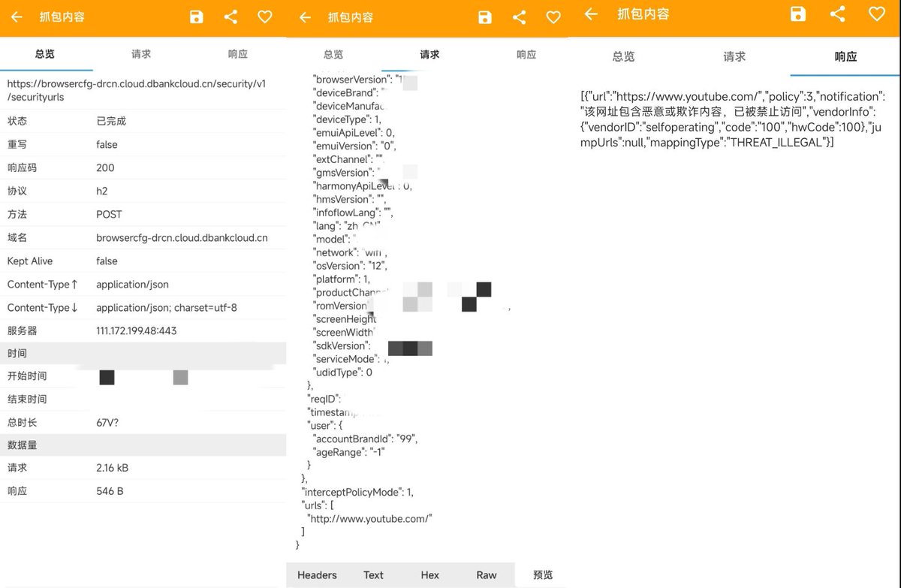Select the 预览 preview view
901x588 pixels.
coord(543,575)
